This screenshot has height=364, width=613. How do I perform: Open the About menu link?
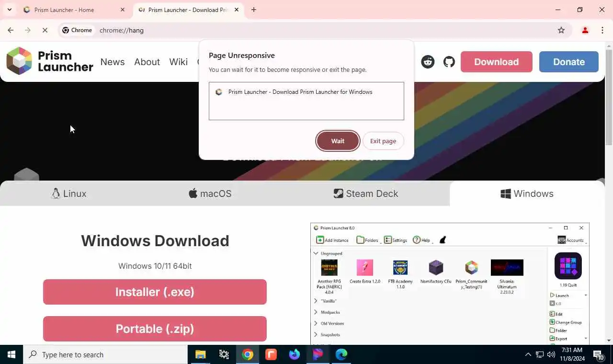coord(147,62)
